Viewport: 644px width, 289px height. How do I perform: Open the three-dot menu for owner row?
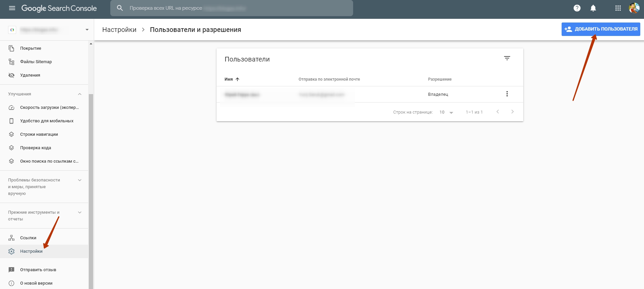coord(507,94)
